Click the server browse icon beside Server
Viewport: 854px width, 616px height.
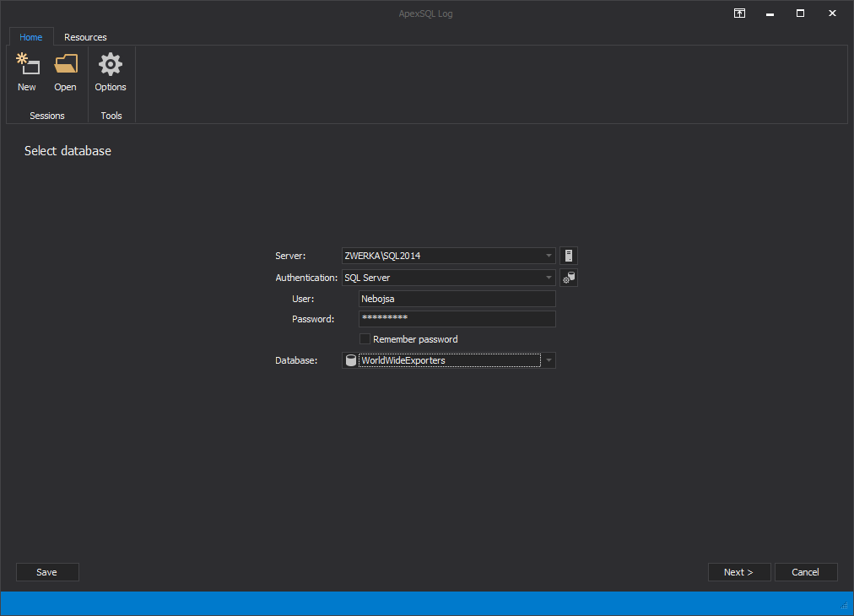tap(569, 256)
